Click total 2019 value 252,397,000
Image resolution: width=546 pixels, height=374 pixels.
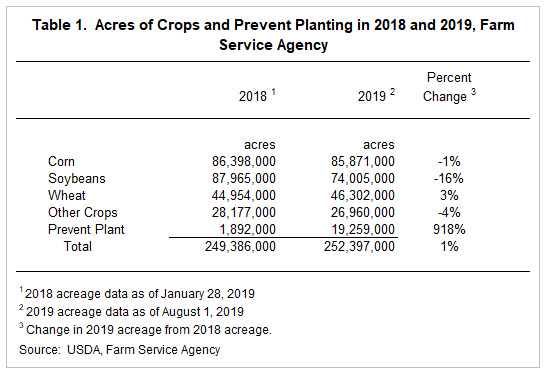tap(359, 247)
